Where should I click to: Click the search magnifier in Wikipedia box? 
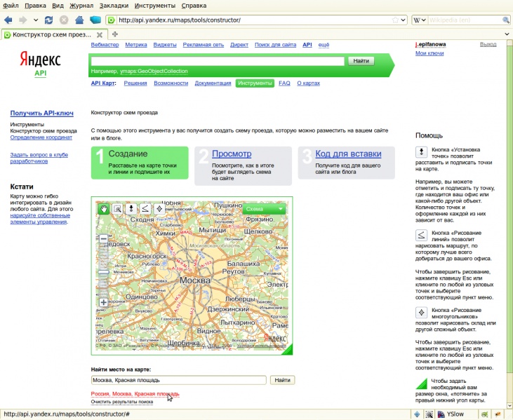pos(505,20)
